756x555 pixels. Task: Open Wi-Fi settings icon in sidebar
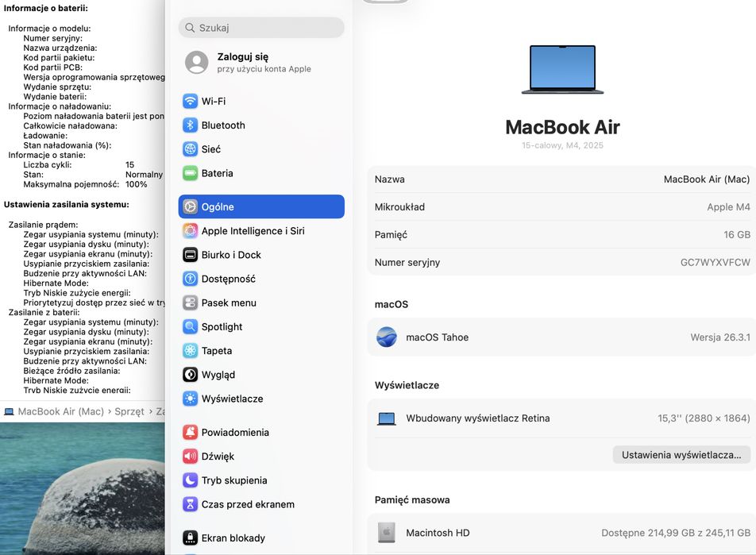pos(190,102)
